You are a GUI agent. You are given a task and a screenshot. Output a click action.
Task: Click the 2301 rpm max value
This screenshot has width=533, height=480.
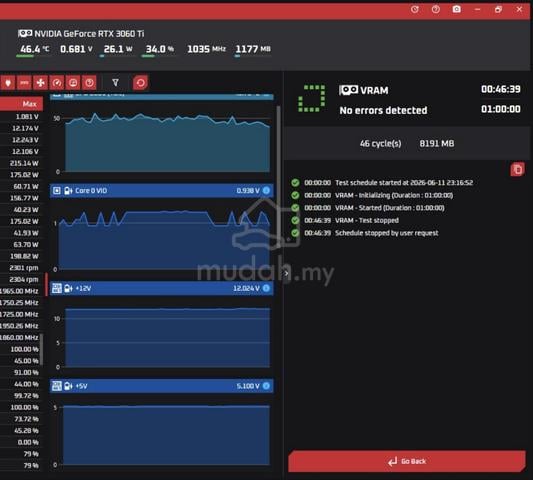(x=24, y=268)
